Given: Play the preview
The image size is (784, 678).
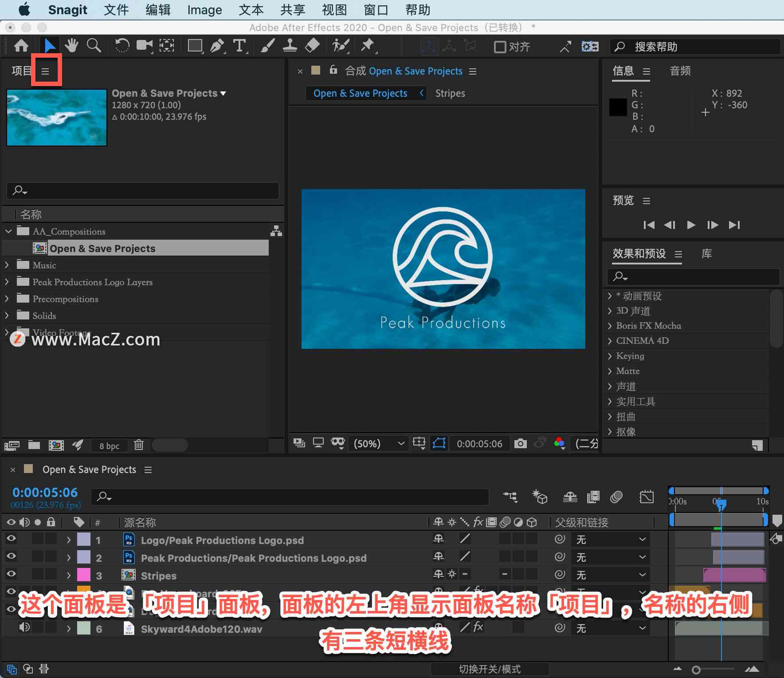Looking at the screenshot, I should pos(691,225).
